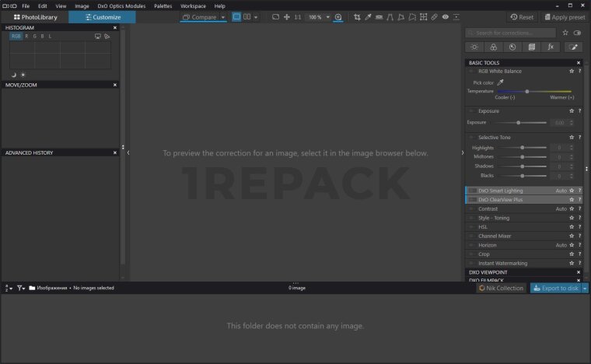Click the Pick color eyedropper in White Balance
The image size is (591, 364).
[501, 82]
